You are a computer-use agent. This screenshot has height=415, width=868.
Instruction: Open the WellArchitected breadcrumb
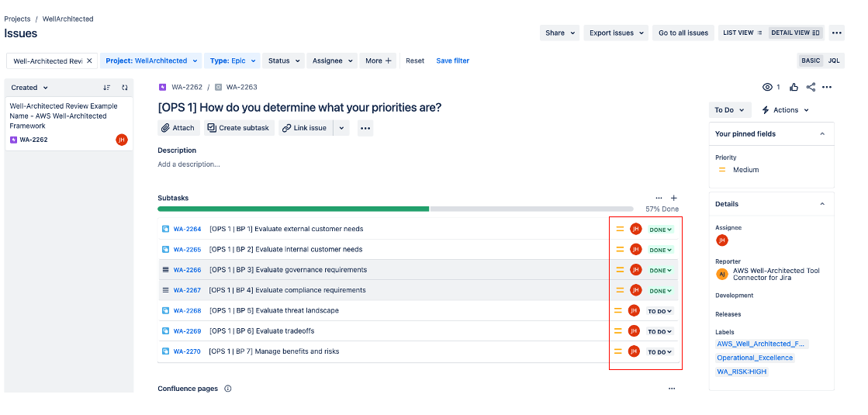click(x=68, y=19)
